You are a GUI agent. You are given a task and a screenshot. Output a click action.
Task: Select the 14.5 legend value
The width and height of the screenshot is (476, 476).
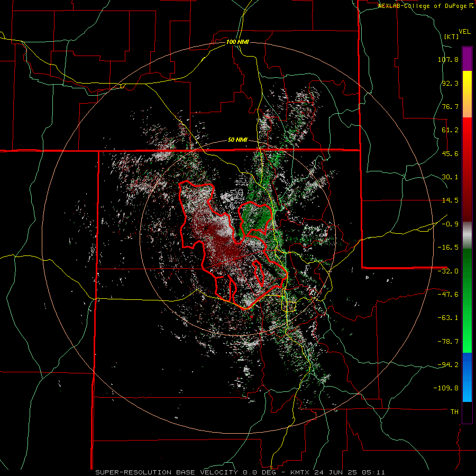(450, 200)
